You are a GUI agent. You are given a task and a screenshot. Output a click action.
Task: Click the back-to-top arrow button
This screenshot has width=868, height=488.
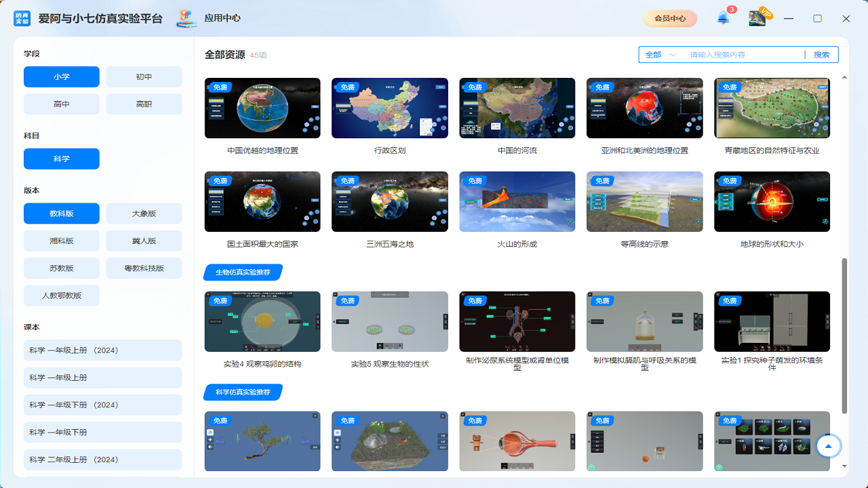click(828, 446)
